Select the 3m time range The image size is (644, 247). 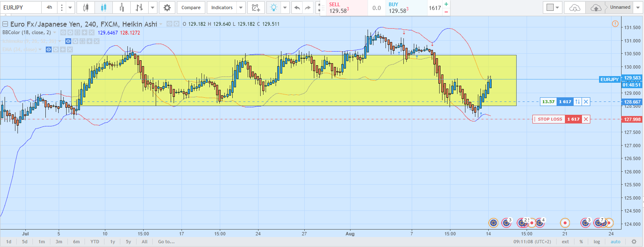tap(59, 242)
